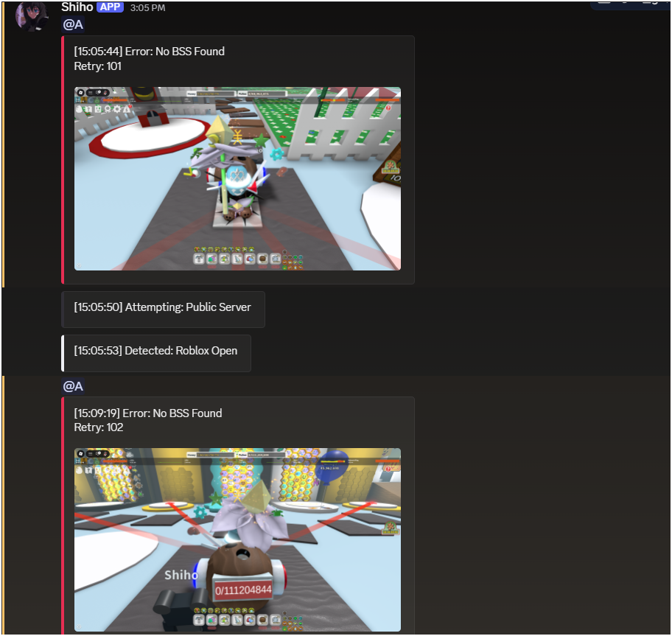Image resolution: width=672 pixels, height=636 pixels.
Task: Open the quests question-mark icon in the game HUD
Action: (88, 108)
